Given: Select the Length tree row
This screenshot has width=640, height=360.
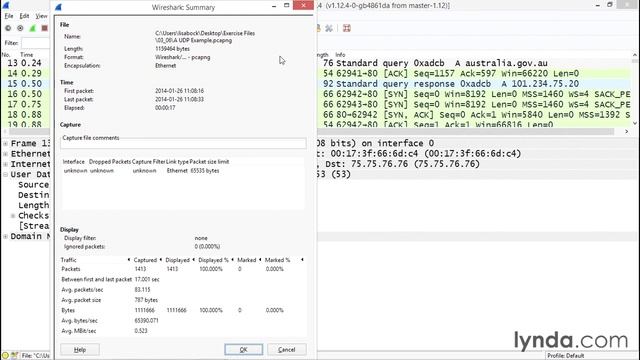Looking at the screenshot, I should click(33, 205).
